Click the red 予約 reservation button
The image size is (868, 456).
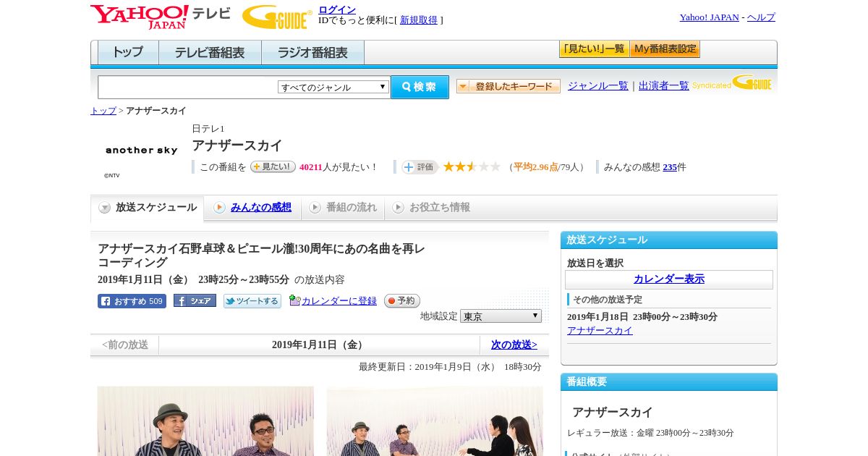(401, 300)
